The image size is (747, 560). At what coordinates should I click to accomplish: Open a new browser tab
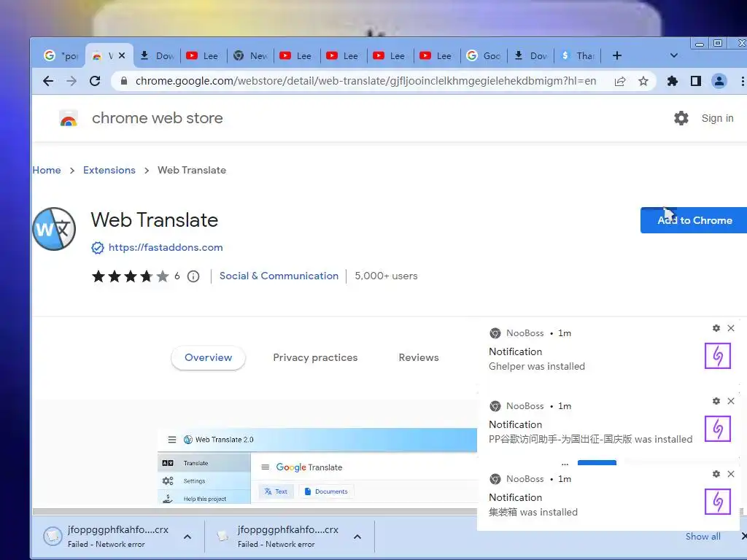pyautogui.click(x=617, y=55)
